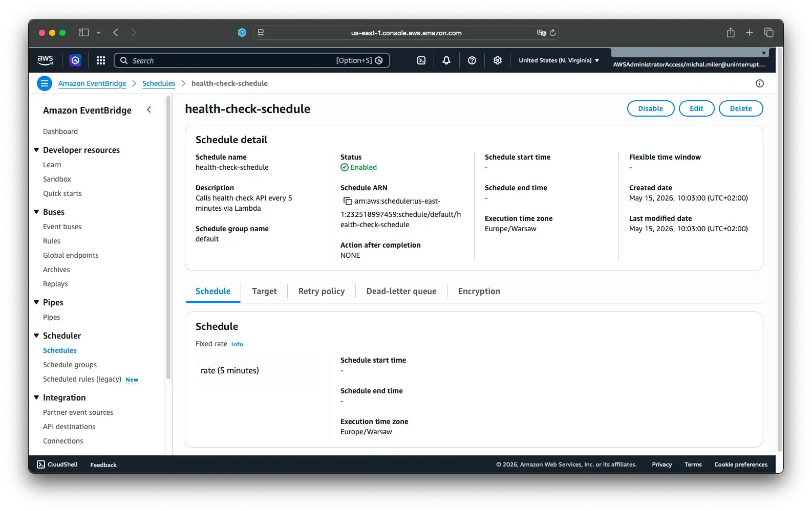The width and height of the screenshot is (812, 511).
Task: Open the Privacy footer link
Action: coord(661,464)
